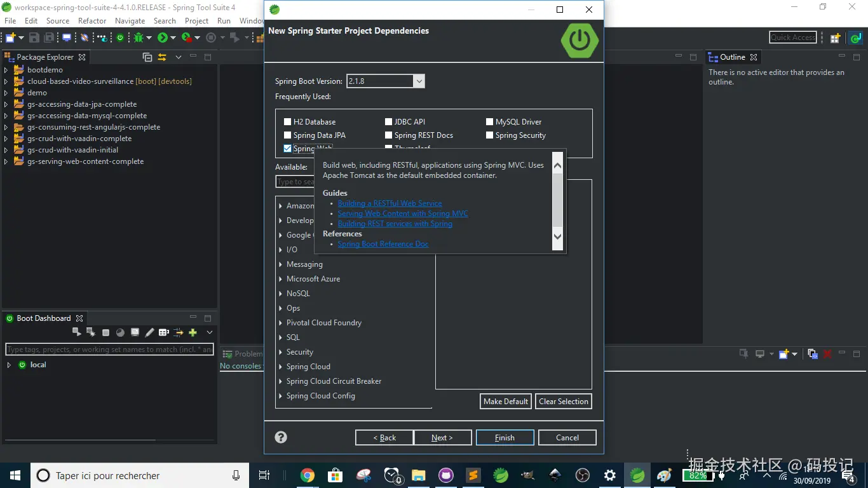Open the Building a RESTful Web Service guide link
The height and width of the screenshot is (488, 868).
(x=390, y=203)
